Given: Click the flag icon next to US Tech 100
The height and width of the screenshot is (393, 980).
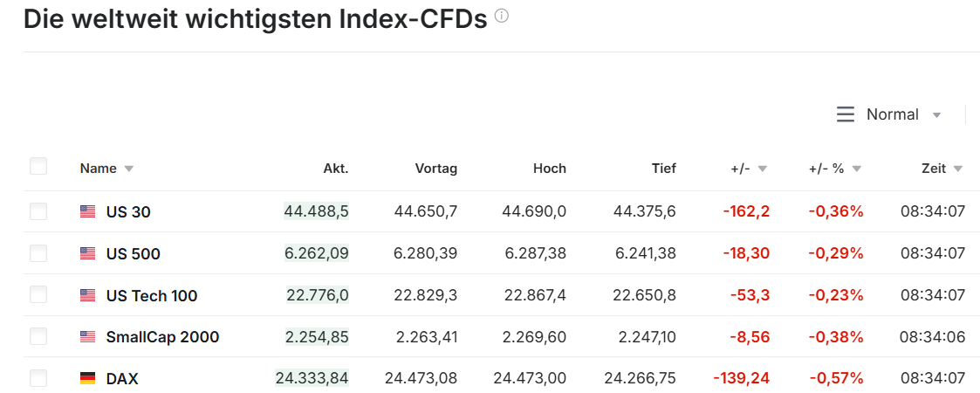Looking at the screenshot, I should [x=87, y=296].
